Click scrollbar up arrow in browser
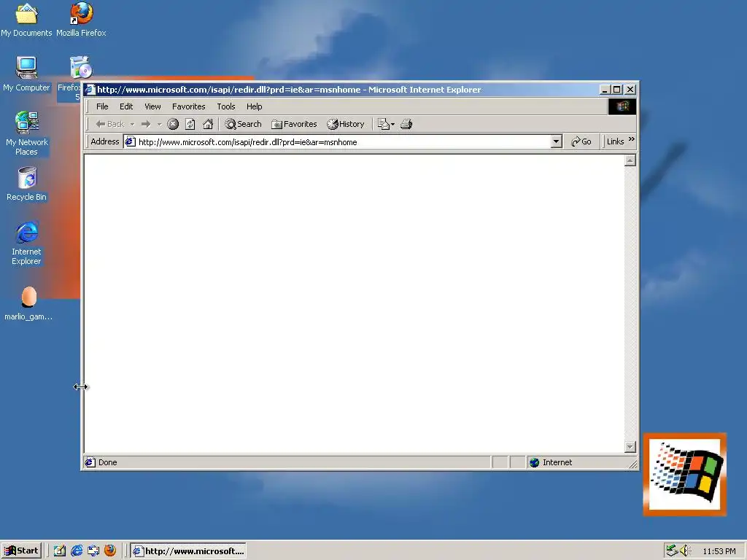The width and height of the screenshot is (747, 560). click(x=630, y=161)
